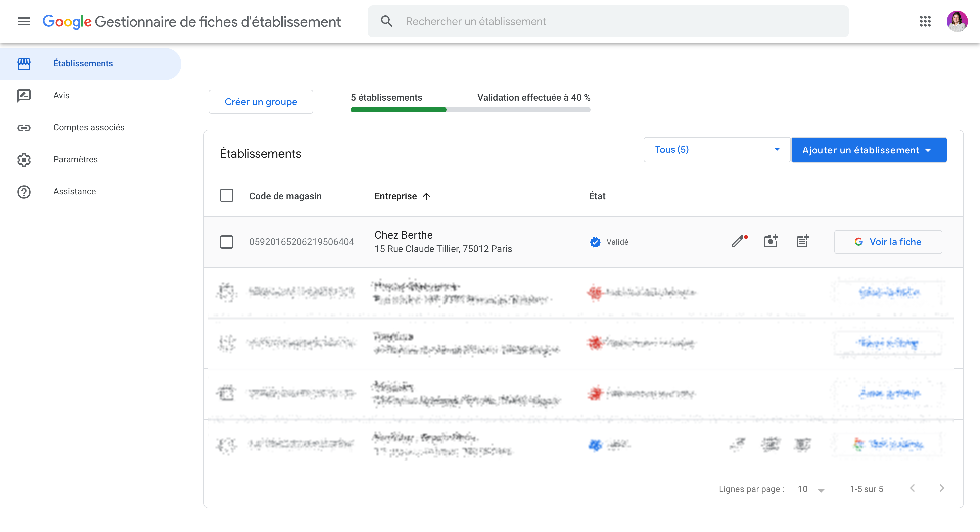Click the Paramètres gear icon
980x532 pixels.
(x=24, y=159)
